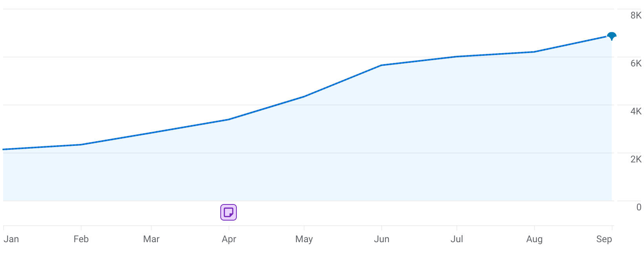Image resolution: width=644 pixels, height=254 pixels.
Task: Click the blue marker at the line's end
Action: click(x=611, y=36)
